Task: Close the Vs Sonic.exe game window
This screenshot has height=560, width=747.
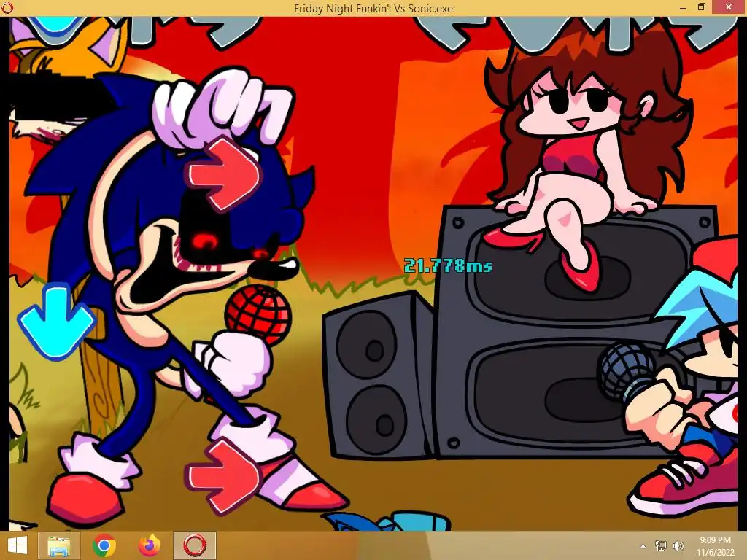Action: (729, 7)
